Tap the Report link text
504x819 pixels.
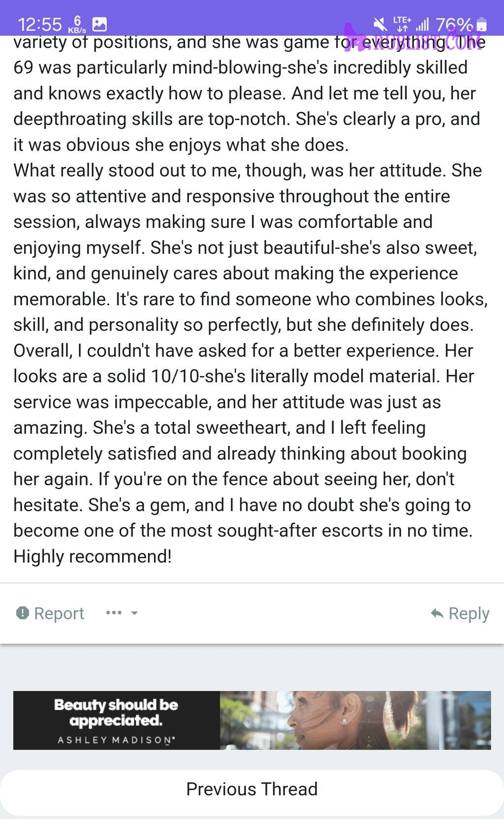point(59,613)
